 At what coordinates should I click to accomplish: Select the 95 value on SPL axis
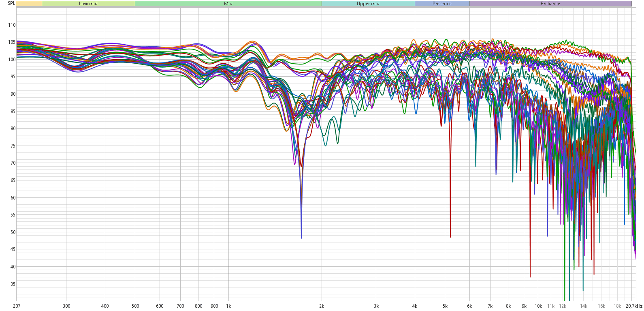[13, 77]
